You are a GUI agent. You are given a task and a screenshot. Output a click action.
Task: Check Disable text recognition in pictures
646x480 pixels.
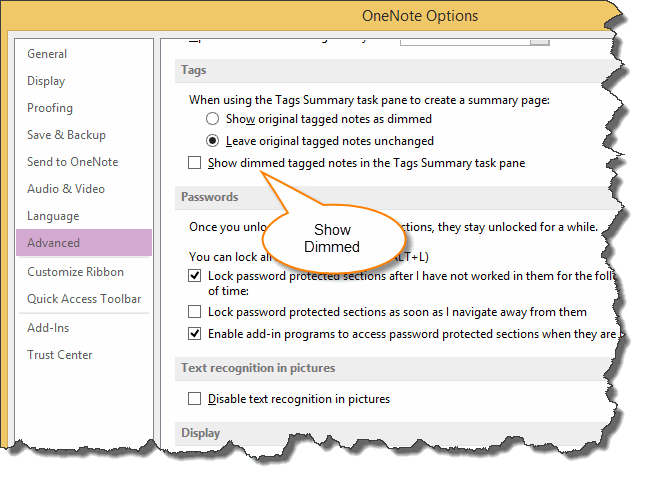pos(194,398)
